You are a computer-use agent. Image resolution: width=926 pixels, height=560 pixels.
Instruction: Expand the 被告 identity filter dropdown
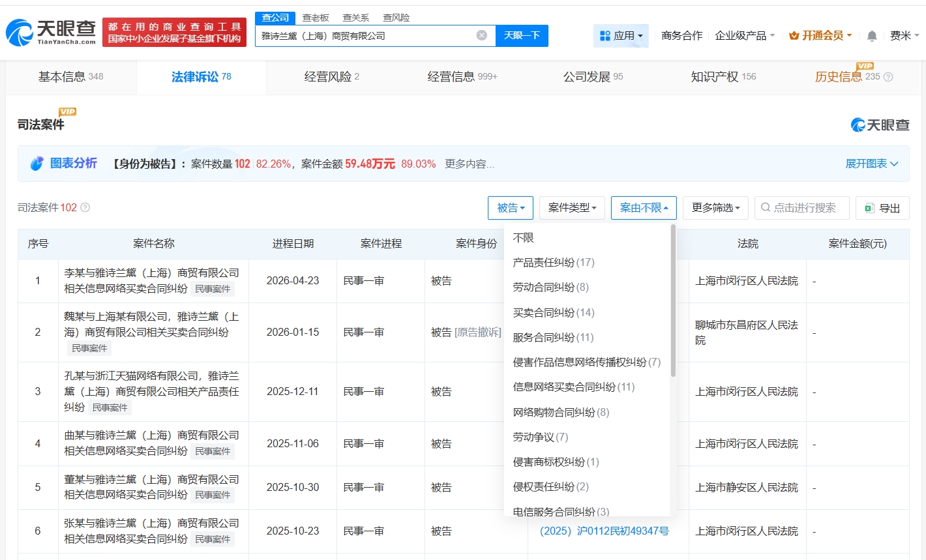[510, 208]
